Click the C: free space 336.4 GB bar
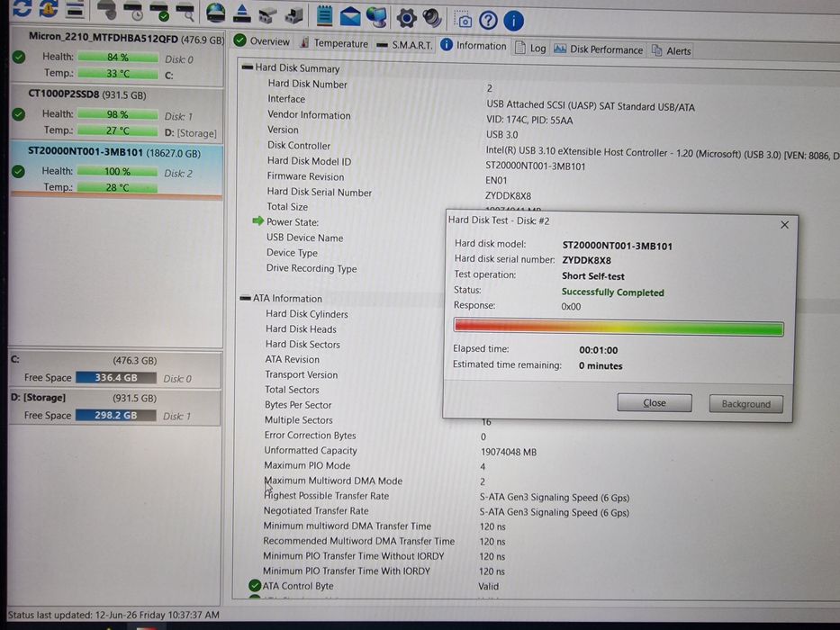Screen dimensions: 840x630 tap(116, 378)
